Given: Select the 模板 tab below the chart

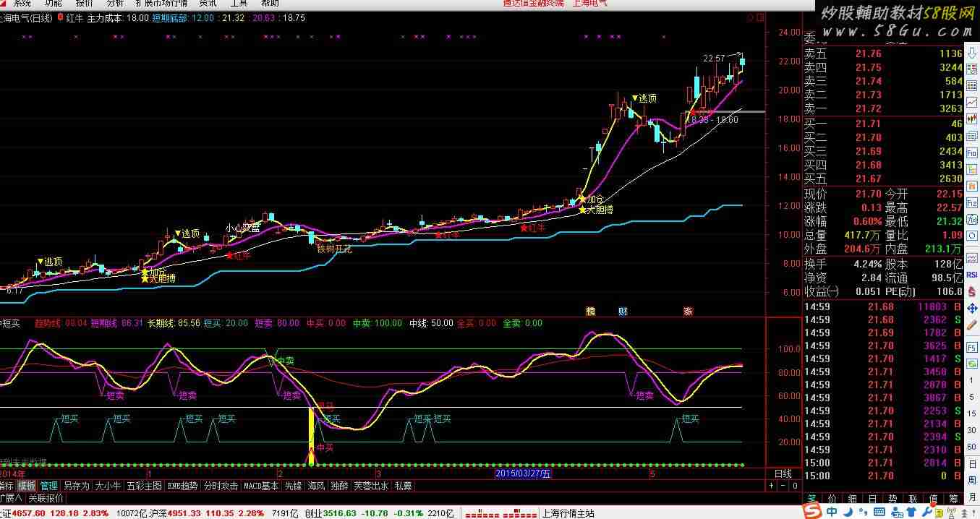Looking at the screenshot, I should pyautogui.click(x=27, y=486).
